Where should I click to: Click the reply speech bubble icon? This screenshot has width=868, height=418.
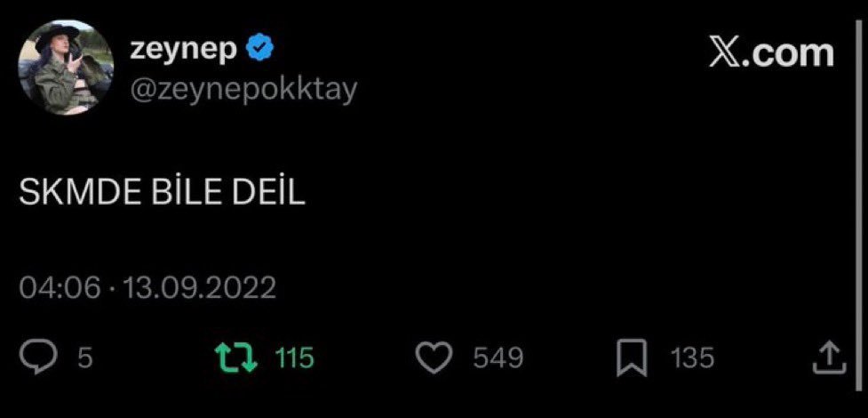click(37, 358)
